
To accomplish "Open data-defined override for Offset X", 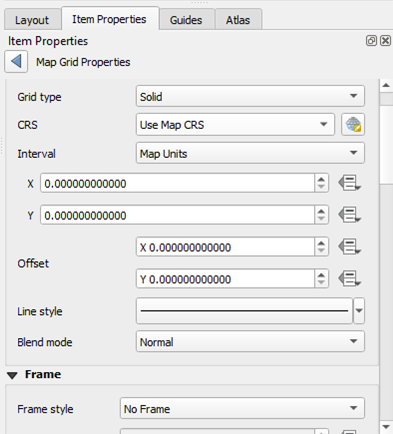I will [x=349, y=247].
